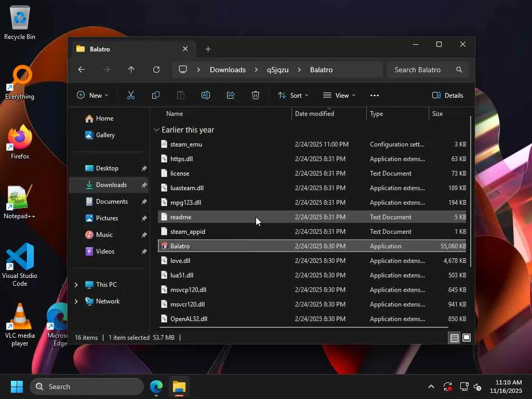Open Recycle Bin desktop icon

click(20, 22)
